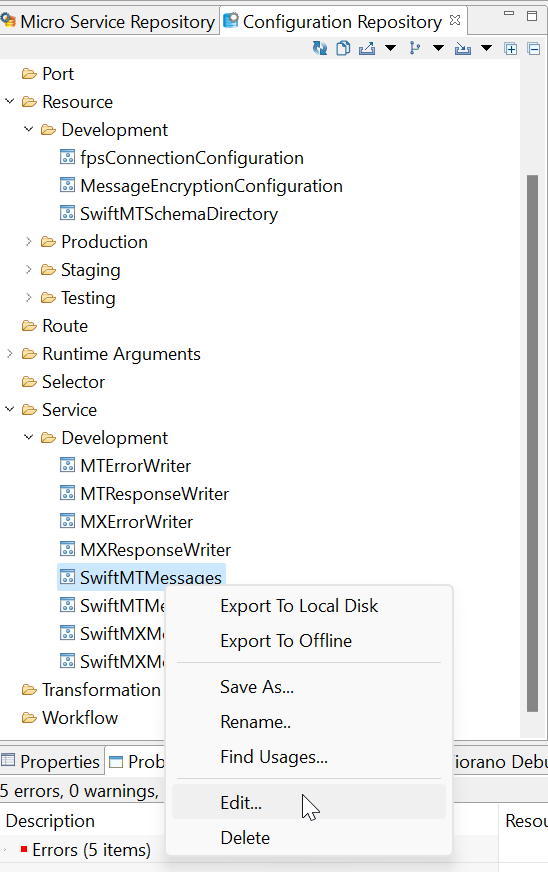This screenshot has width=548, height=872.
Task: Open the dropdown arrow beside the import icon
Action: 486,48
